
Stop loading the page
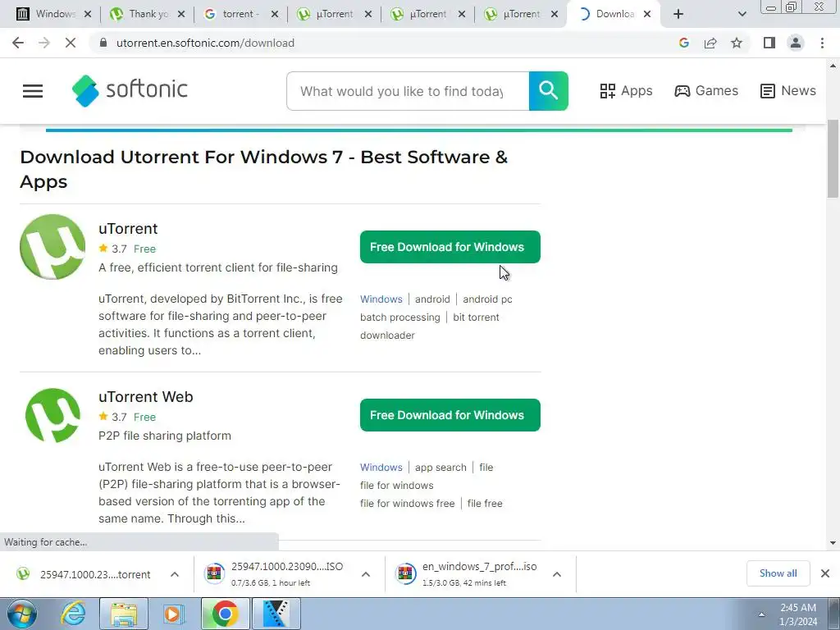pyautogui.click(x=71, y=43)
